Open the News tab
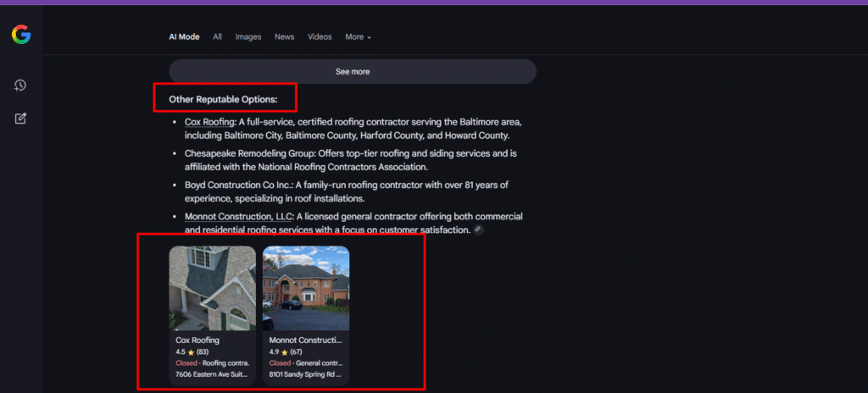 285,37
